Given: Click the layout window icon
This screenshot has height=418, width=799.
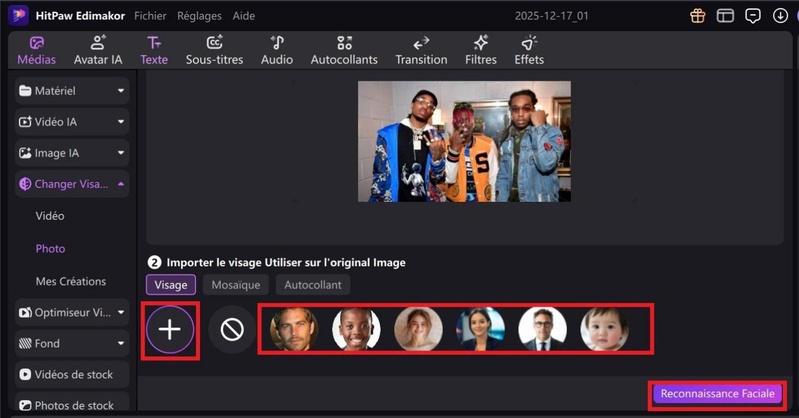Looking at the screenshot, I should [725, 16].
